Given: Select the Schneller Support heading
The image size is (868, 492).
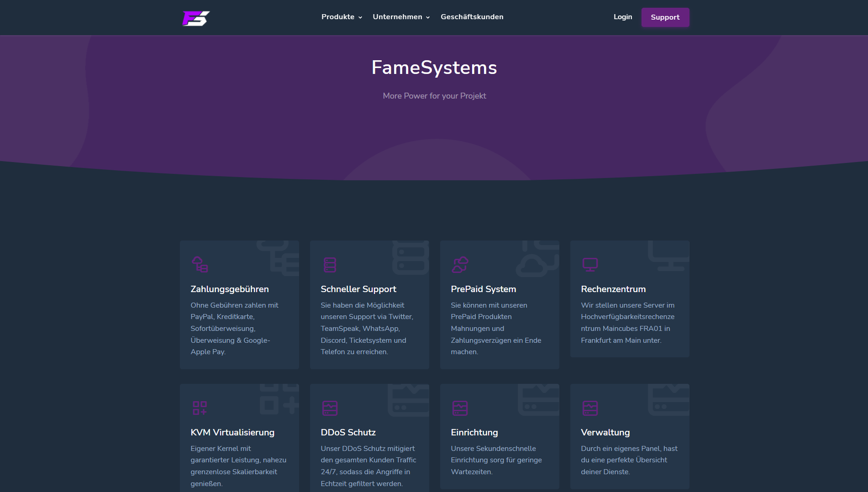Looking at the screenshot, I should tap(358, 289).
